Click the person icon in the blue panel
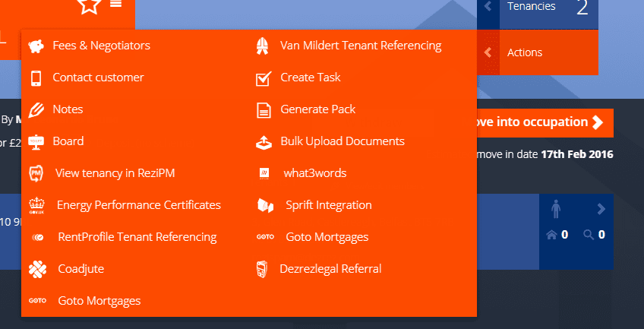This screenshot has height=329, width=644. [556, 210]
